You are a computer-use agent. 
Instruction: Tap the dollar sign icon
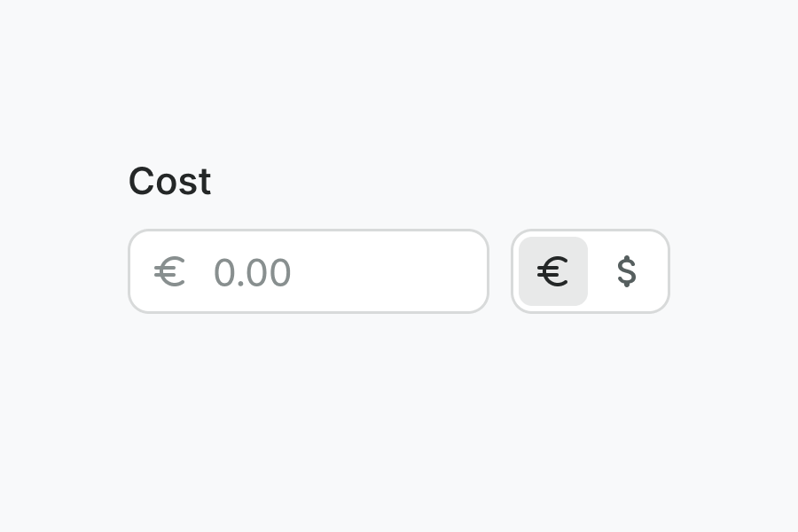(x=627, y=271)
